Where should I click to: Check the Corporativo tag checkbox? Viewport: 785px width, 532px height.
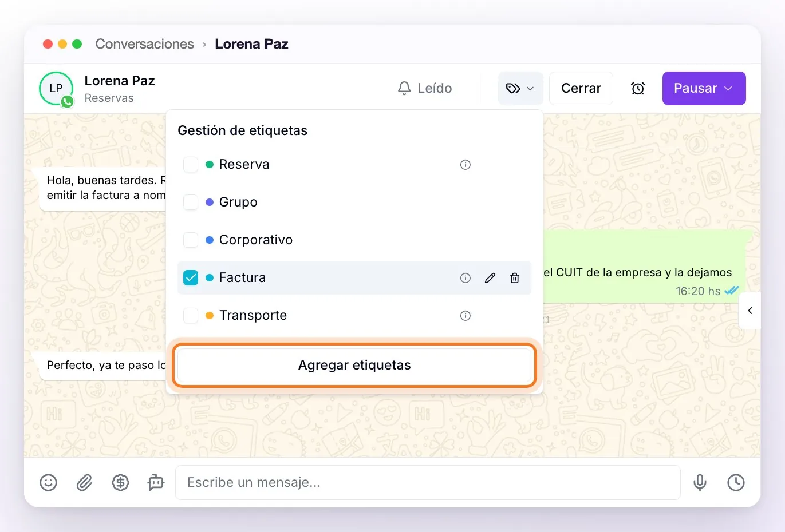(191, 240)
